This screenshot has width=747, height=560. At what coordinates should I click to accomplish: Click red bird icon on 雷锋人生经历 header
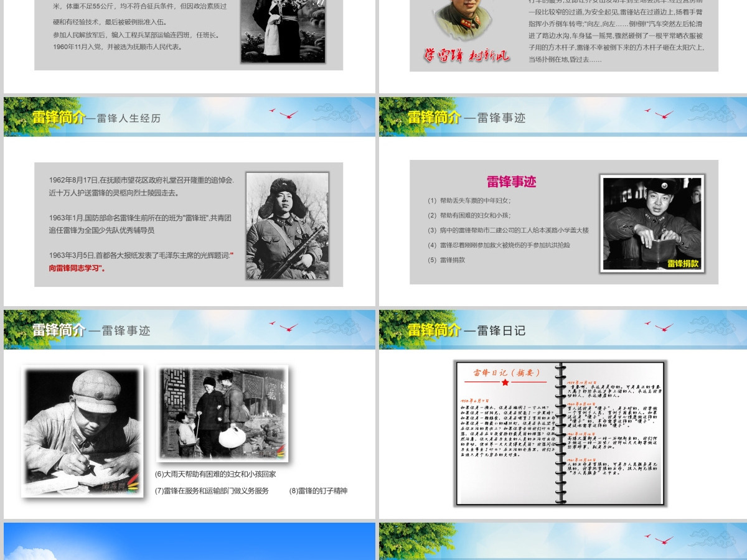(284, 113)
